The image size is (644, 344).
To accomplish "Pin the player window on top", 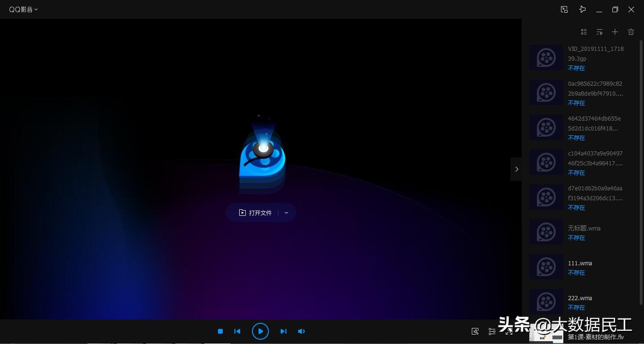I will coord(582,9).
